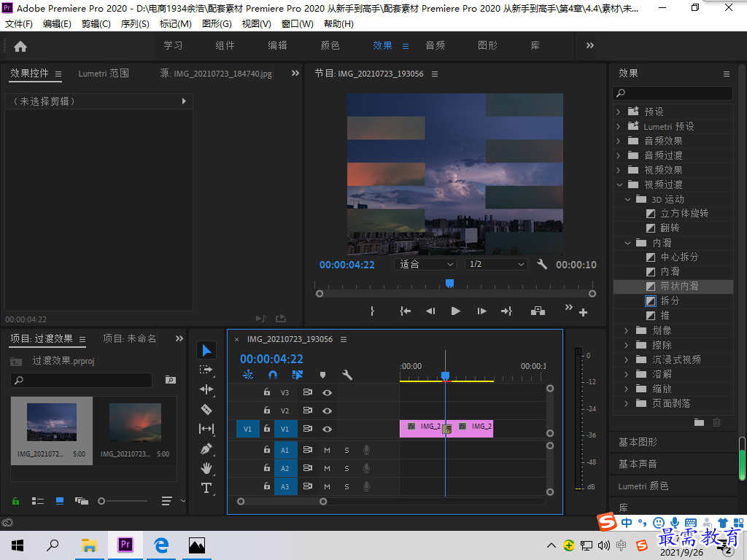Toggle Linked Selection in timeline
This screenshot has height=560, width=747.
point(298,375)
